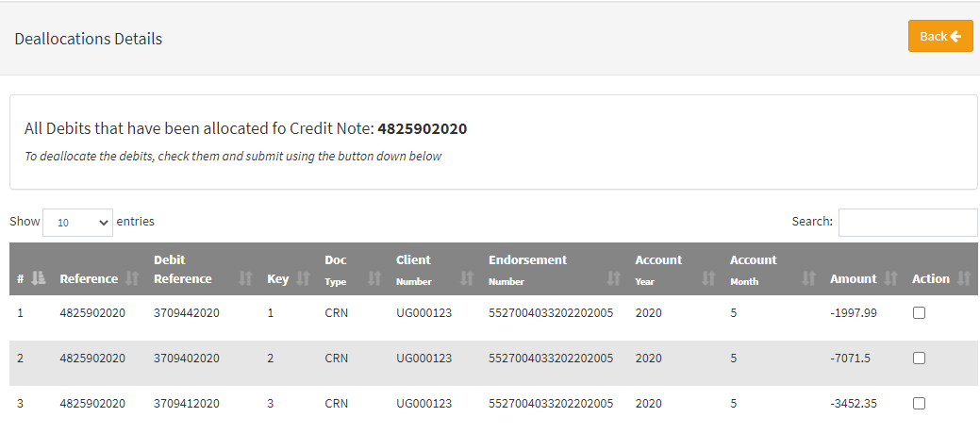Select the checkbox for debit 3709412020
The width and height of the screenshot is (980, 434).
coord(919,403)
